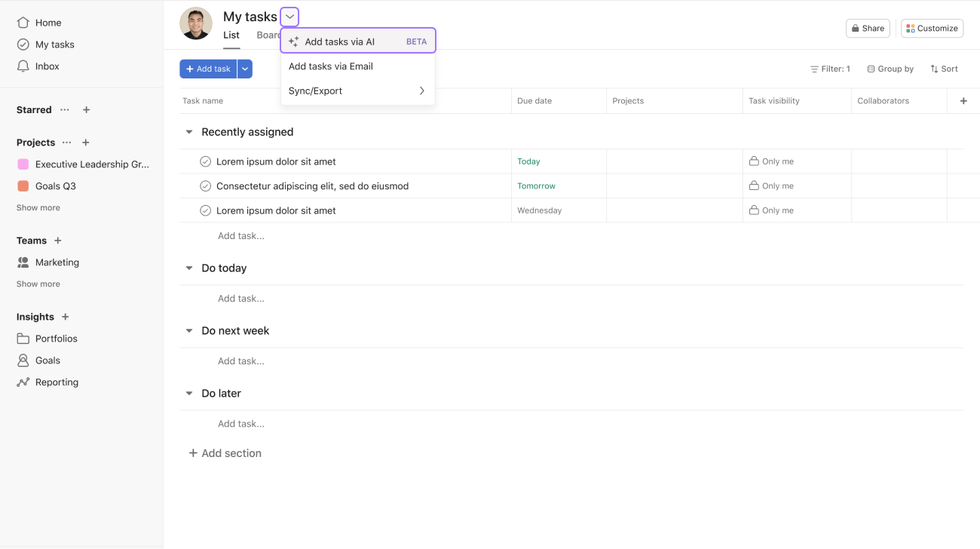Complete the 'Consectetur adipiscing elit' task
This screenshot has height=549, width=980.
point(205,186)
